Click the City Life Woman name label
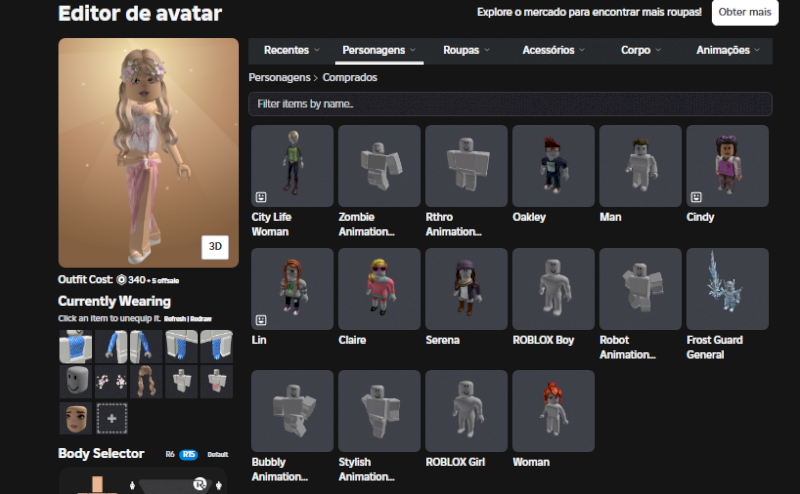The height and width of the screenshot is (494, 800). tap(271, 224)
